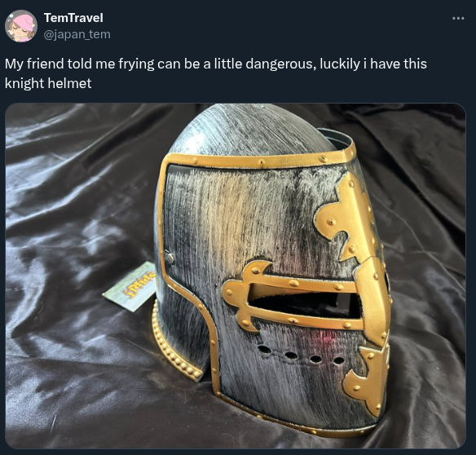476x455 pixels.
Task: Click the row of breathing holes on helmet
Action: pyautogui.click(x=301, y=356)
